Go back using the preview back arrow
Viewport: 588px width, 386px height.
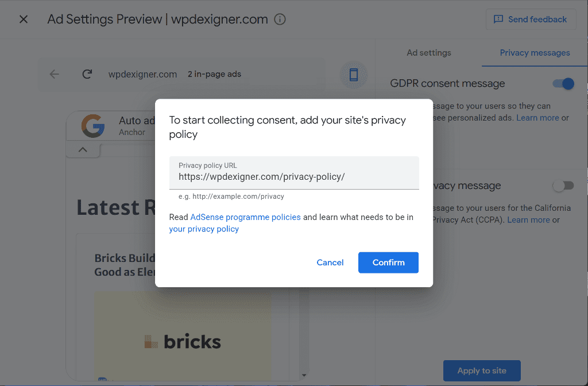(x=55, y=74)
